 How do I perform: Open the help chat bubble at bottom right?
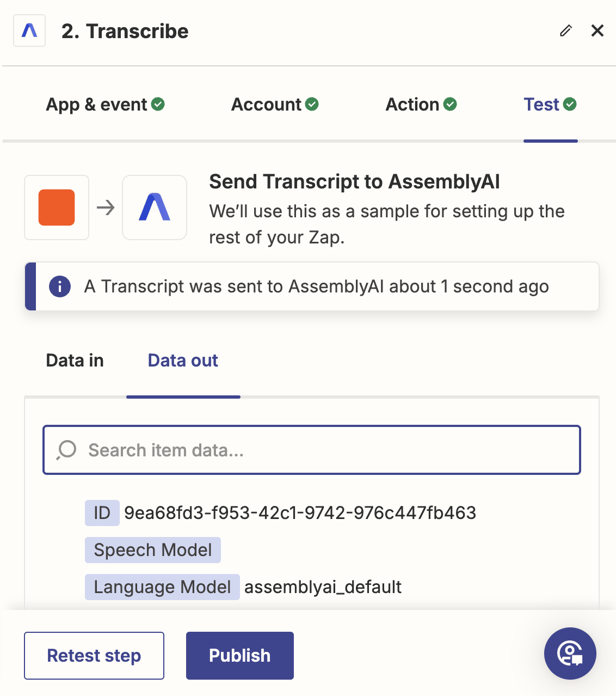tap(570, 654)
